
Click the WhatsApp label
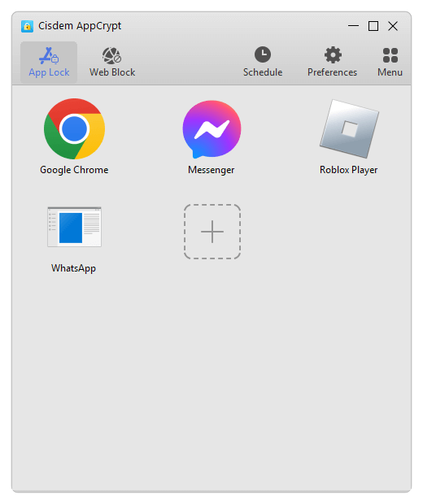pos(74,268)
